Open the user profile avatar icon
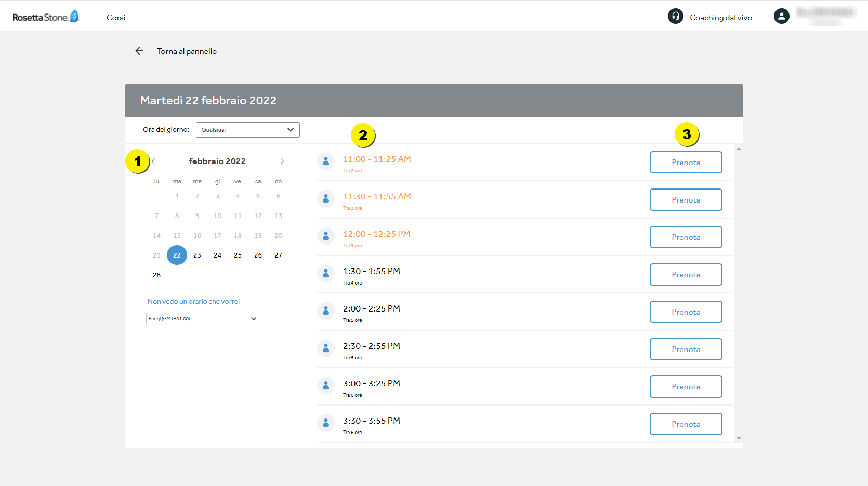This screenshot has height=486, width=868. [781, 16]
